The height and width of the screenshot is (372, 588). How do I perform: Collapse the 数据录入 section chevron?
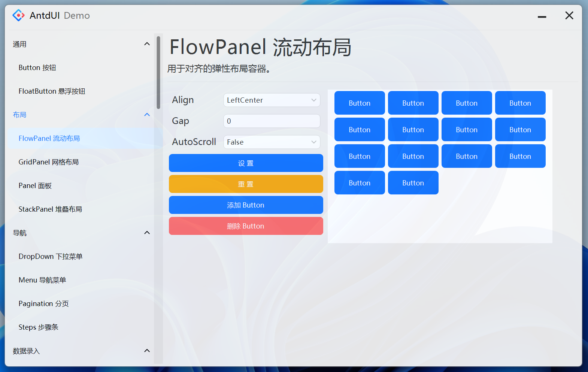pos(147,351)
